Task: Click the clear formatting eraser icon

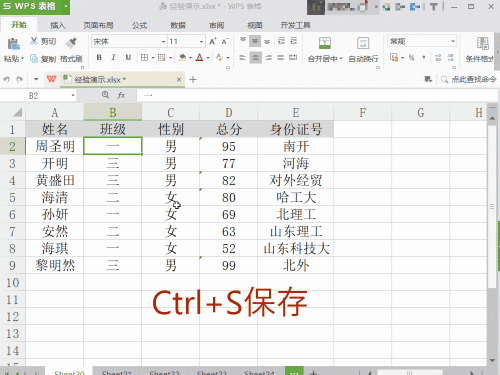Action: [x=219, y=58]
